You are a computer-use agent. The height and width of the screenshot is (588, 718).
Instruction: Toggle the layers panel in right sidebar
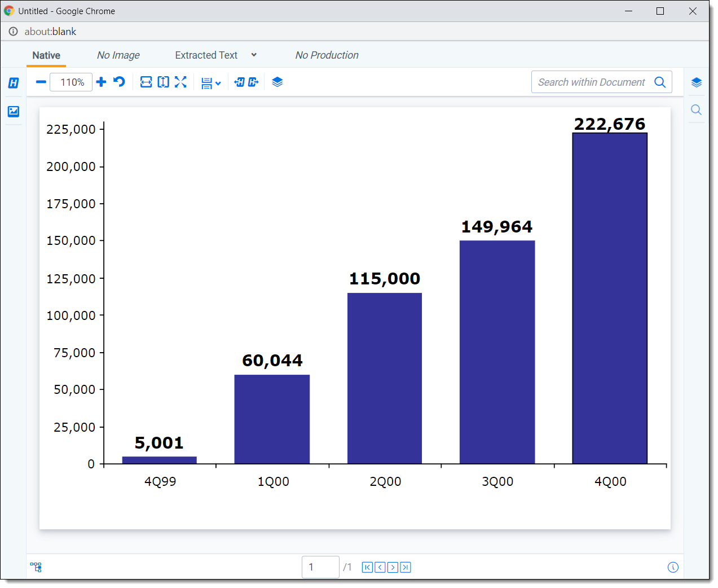697,82
